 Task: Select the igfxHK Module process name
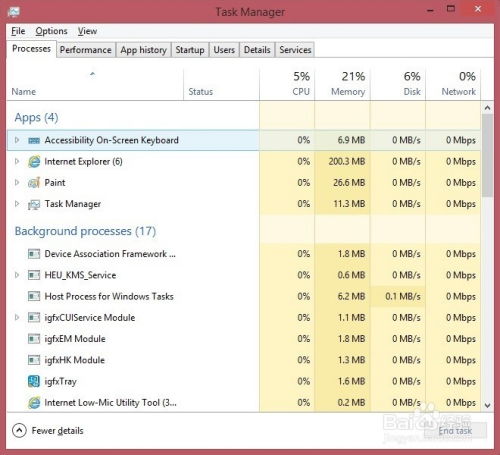[x=75, y=360]
